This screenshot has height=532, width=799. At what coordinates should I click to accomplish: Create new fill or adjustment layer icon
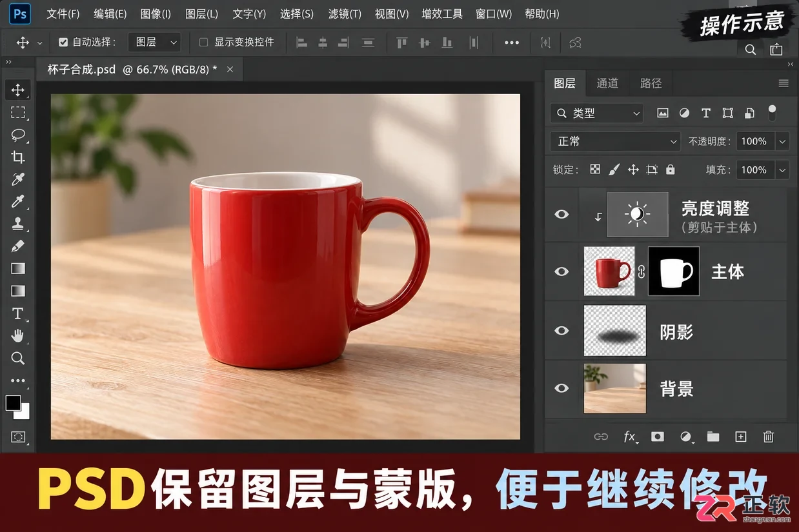686,437
